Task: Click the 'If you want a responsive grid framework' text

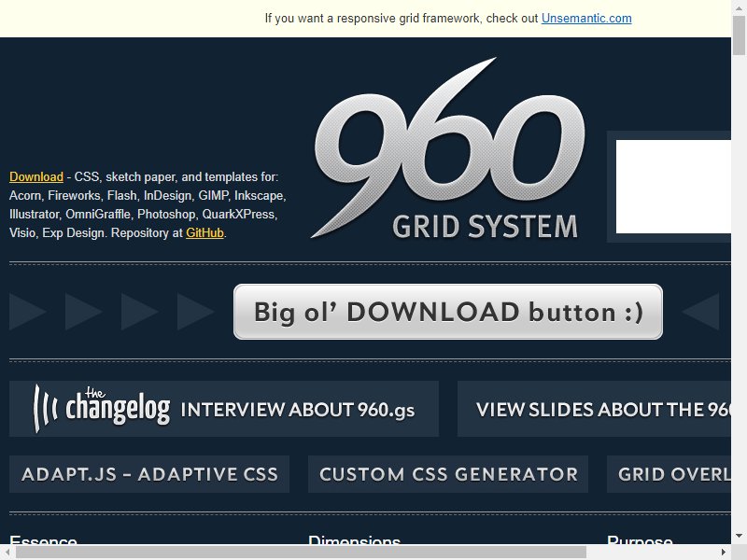Action: click(x=373, y=18)
